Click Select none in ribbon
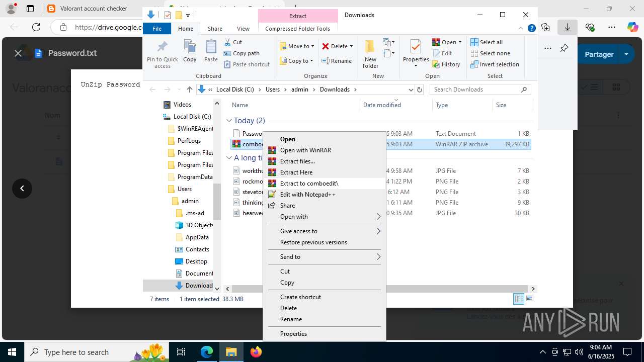 (491, 53)
